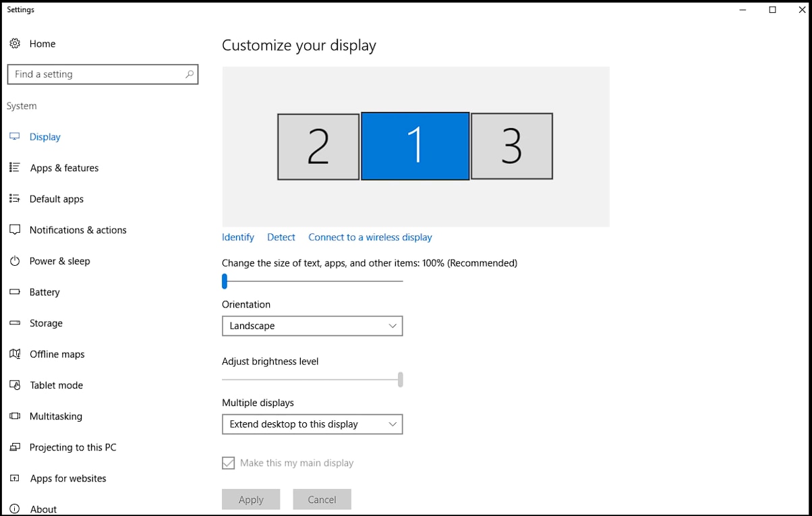The image size is (812, 516).
Task: Go to Storage settings
Action: (x=46, y=323)
